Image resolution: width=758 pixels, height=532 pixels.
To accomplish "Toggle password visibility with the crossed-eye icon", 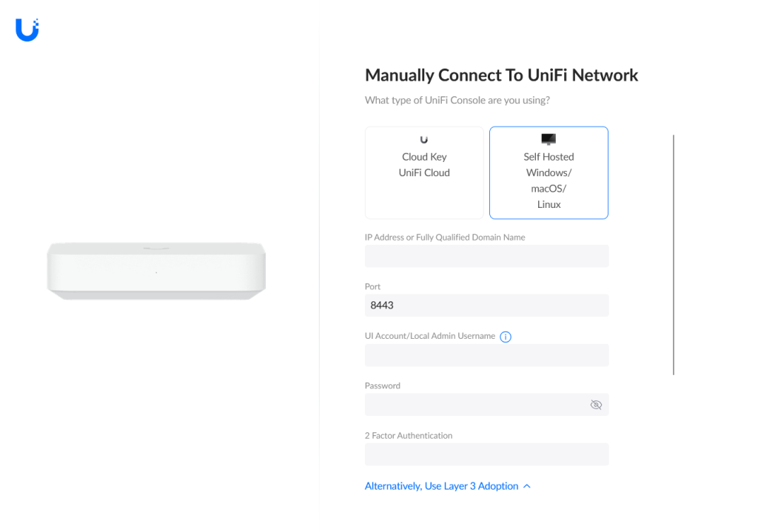I will tap(596, 405).
